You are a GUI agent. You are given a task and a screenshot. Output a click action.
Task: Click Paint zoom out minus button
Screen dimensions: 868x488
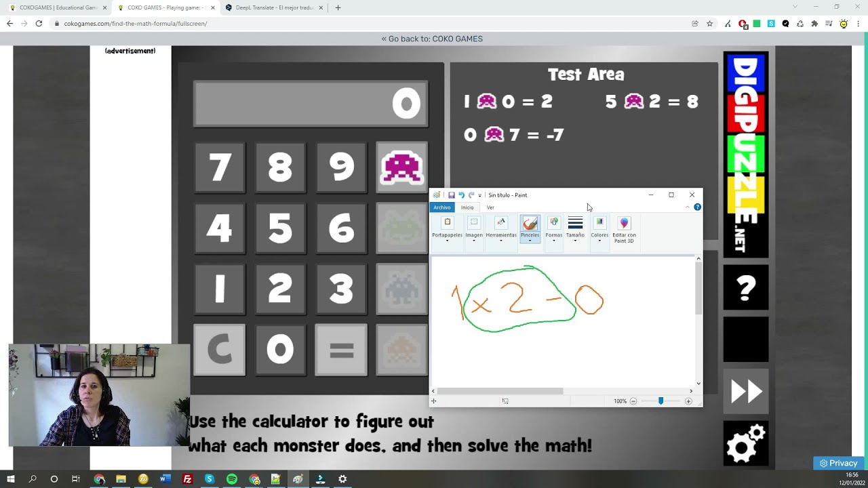[633, 401]
